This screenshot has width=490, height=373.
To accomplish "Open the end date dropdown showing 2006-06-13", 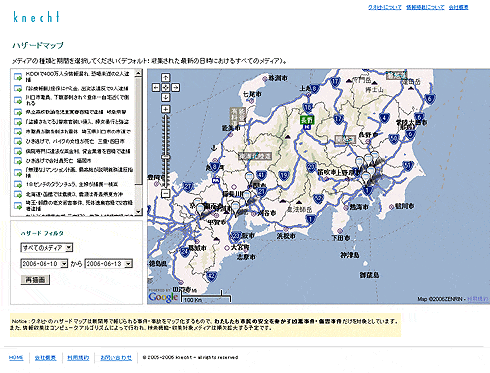I will (x=109, y=264).
